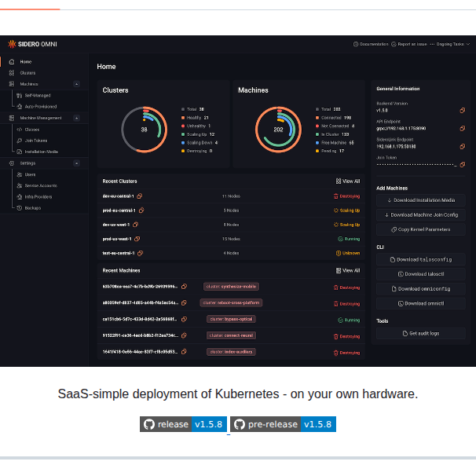Click Download omnictl button
The width and height of the screenshot is (476, 476).
(x=421, y=303)
